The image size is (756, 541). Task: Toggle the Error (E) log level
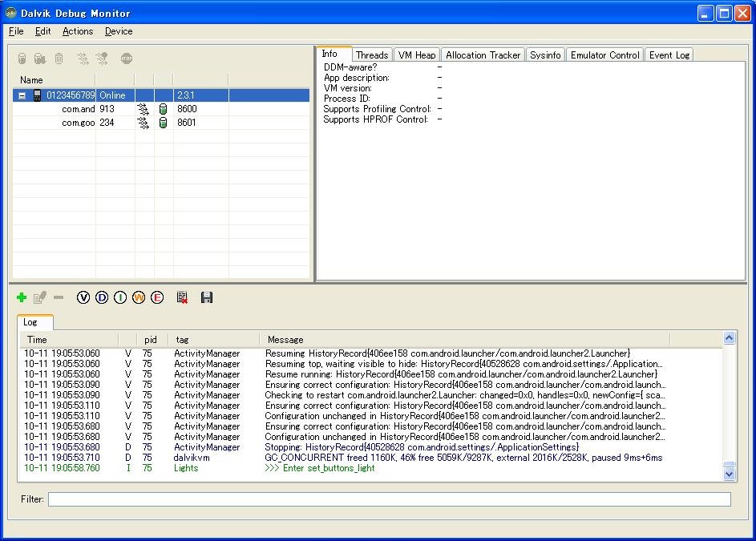tap(157, 297)
